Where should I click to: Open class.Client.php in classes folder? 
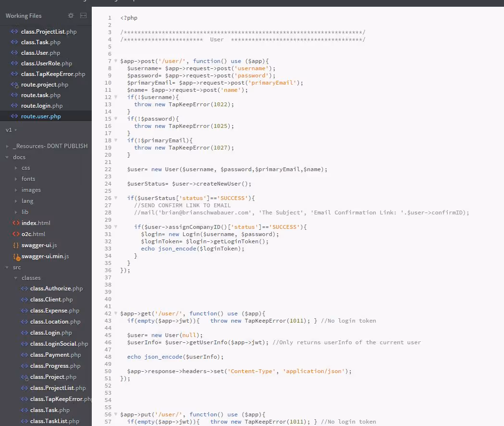click(51, 300)
